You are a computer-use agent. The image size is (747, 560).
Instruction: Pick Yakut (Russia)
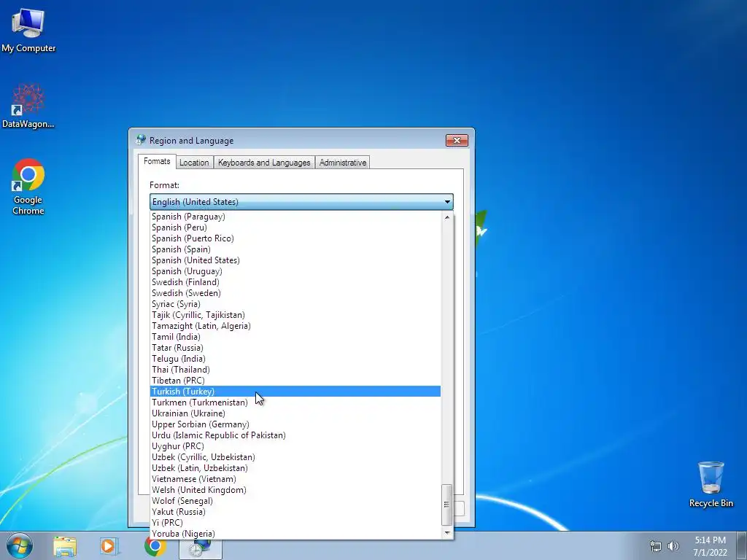coord(295,513)
